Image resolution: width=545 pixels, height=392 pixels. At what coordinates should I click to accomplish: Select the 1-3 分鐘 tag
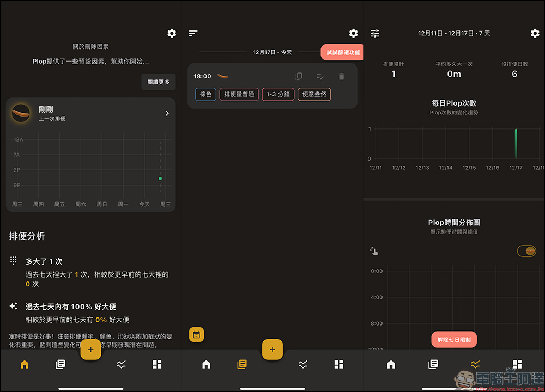click(x=278, y=94)
